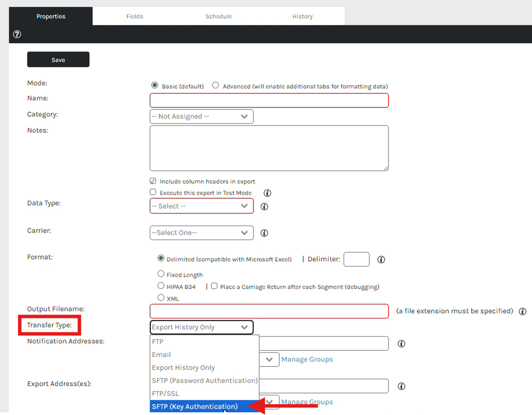Switch to the Properties tab

click(x=51, y=16)
